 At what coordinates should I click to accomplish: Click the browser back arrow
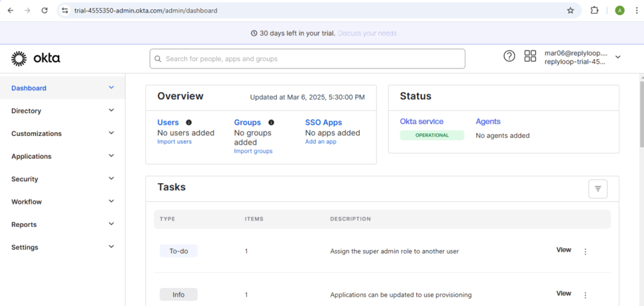point(10,11)
